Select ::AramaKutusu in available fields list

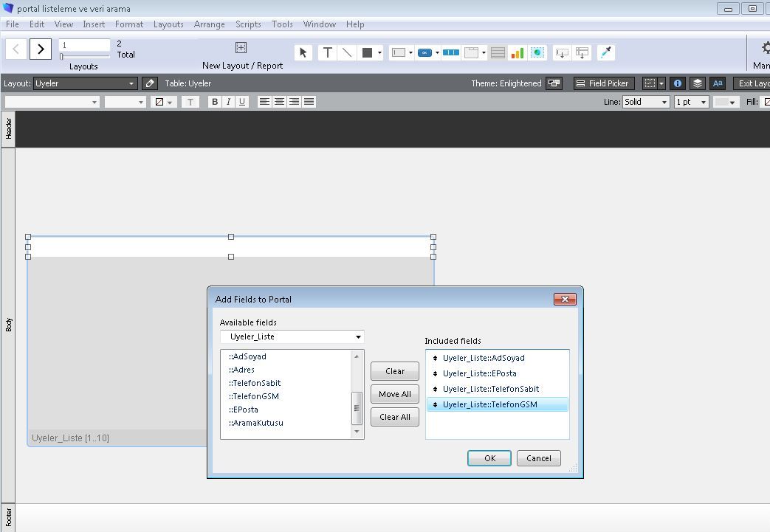tap(256, 423)
